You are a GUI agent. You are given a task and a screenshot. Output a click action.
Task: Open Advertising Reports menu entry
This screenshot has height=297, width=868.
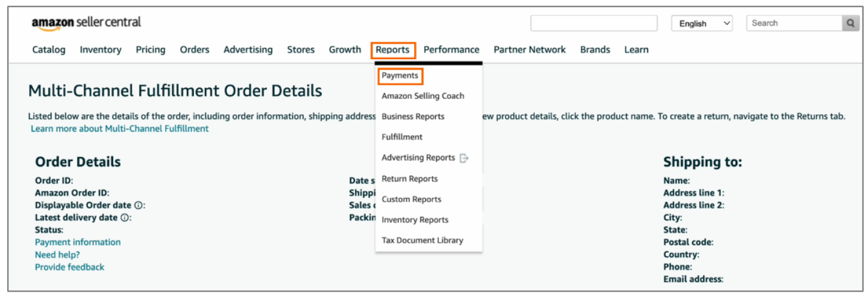(418, 158)
